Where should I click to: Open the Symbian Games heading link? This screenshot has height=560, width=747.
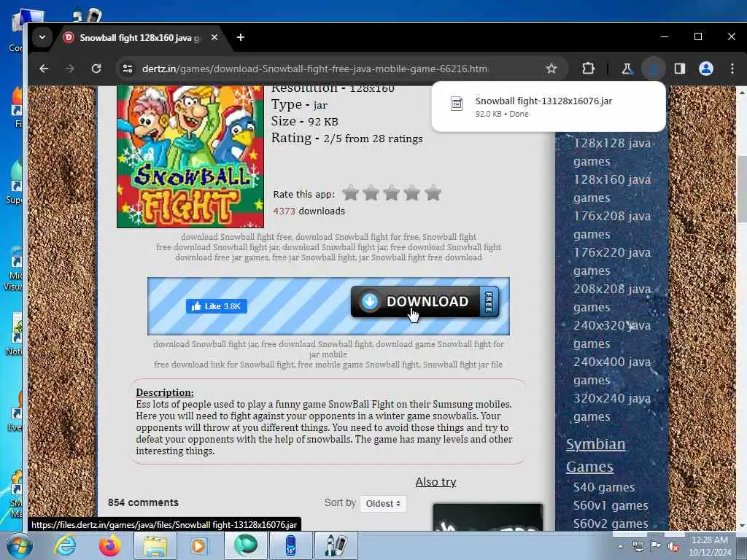[x=595, y=455]
